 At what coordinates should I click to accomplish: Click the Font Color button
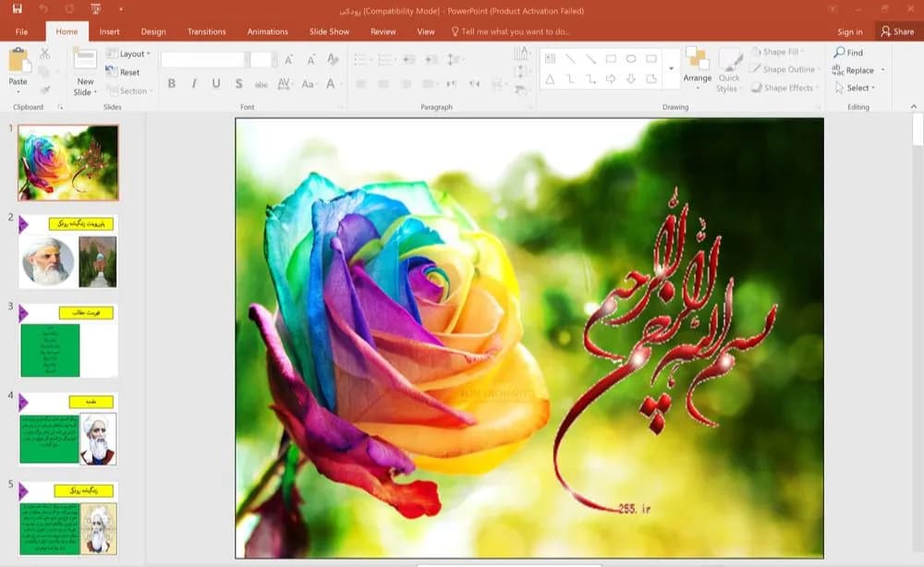[x=331, y=84]
